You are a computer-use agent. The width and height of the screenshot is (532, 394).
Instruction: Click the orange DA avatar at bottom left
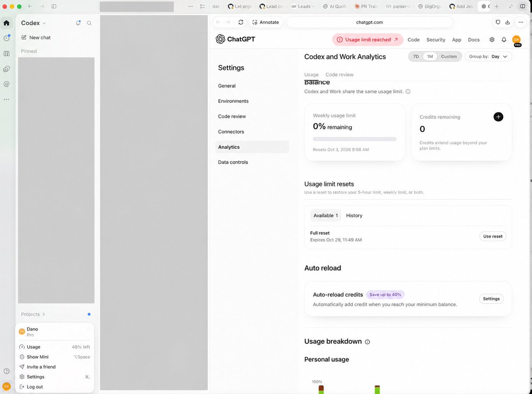click(x=7, y=386)
